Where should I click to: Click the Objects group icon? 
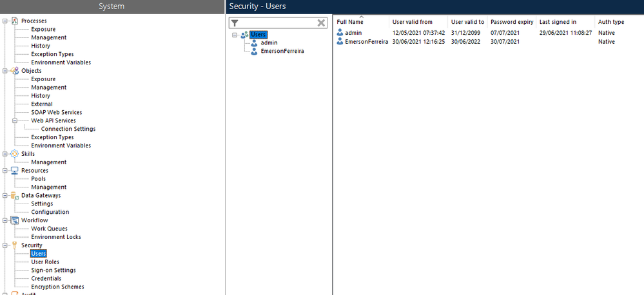[15, 71]
